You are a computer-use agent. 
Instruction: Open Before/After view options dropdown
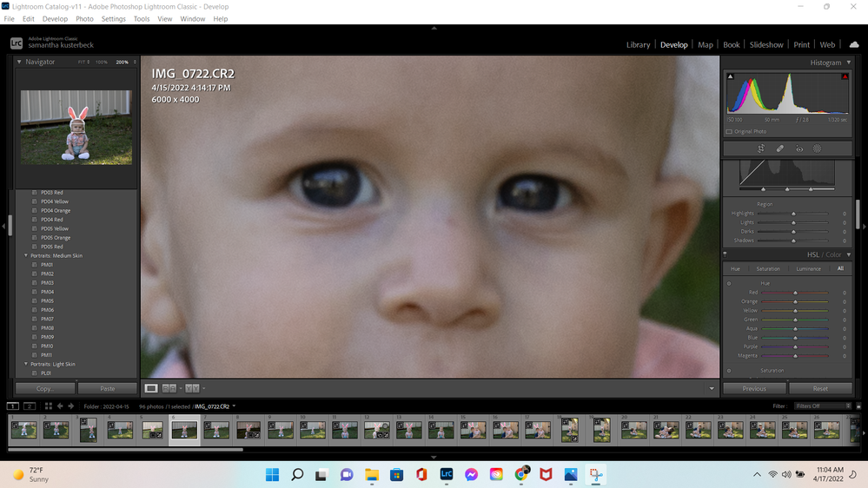(x=203, y=388)
